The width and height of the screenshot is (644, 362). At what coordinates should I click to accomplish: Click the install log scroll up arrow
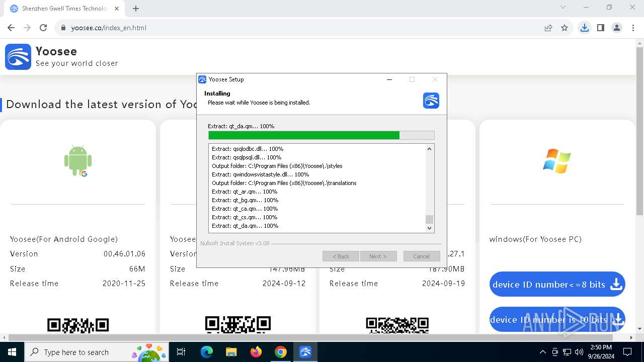429,149
